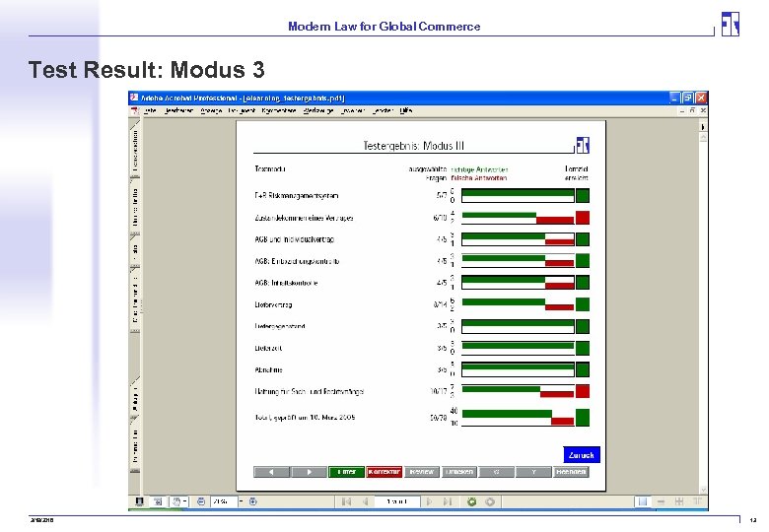Restore the document window inside Acrobat

click(692, 110)
